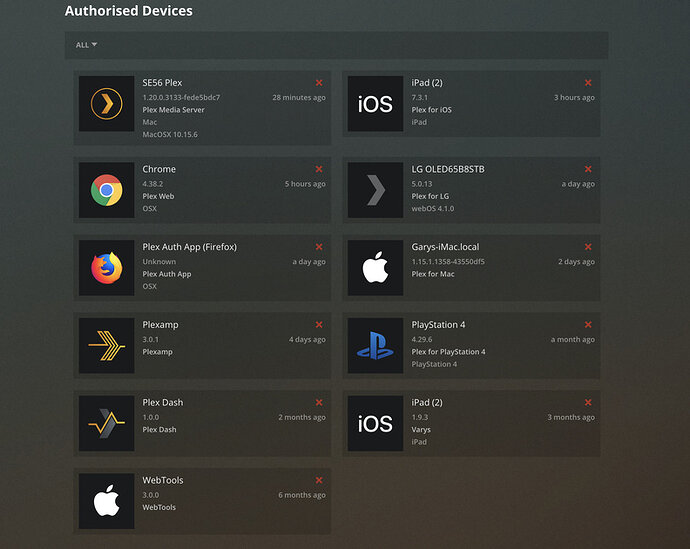Open the ALL device filter dropdown
This screenshot has width=690, height=549.
pos(86,45)
